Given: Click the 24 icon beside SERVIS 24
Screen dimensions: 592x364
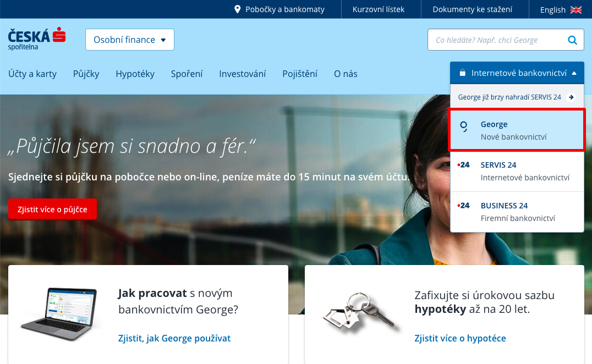Looking at the screenshot, I should [x=464, y=165].
